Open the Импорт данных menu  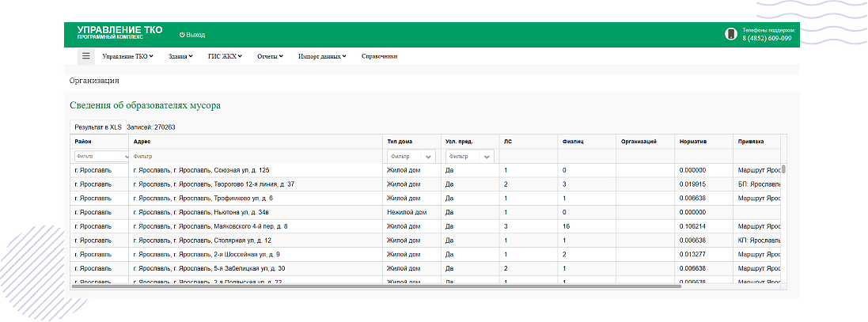(x=322, y=56)
